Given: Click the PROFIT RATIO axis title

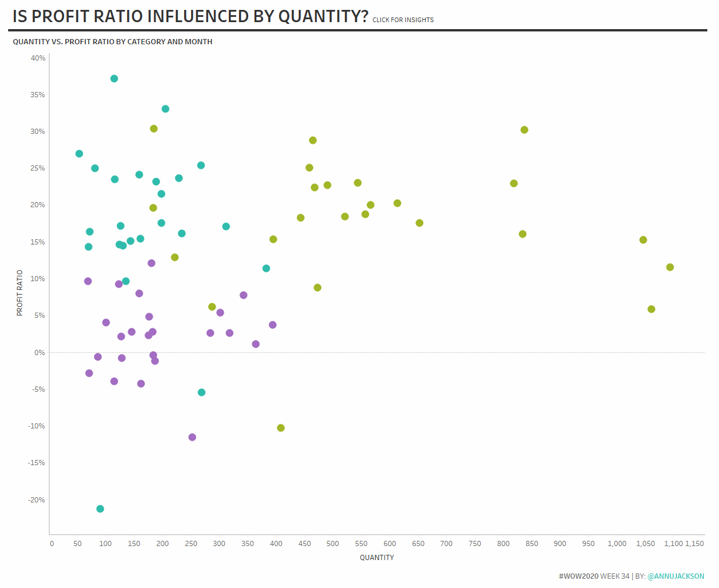Looking at the screenshot, I should (x=20, y=293).
